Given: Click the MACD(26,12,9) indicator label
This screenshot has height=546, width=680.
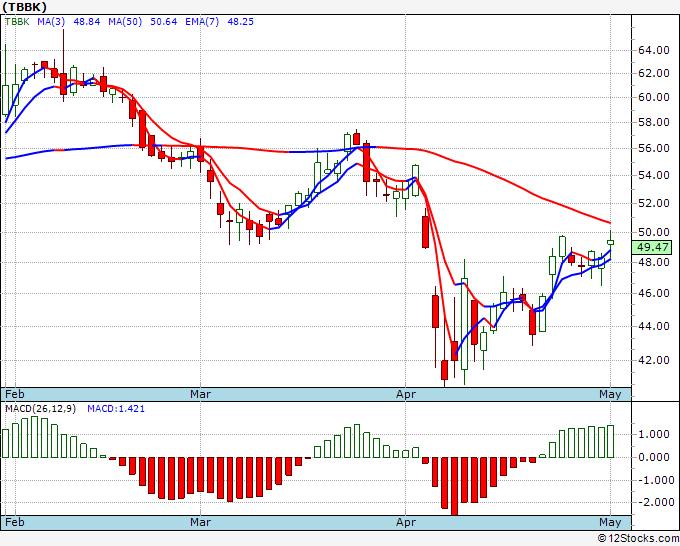Looking at the screenshot, I should pyautogui.click(x=40, y=409).
